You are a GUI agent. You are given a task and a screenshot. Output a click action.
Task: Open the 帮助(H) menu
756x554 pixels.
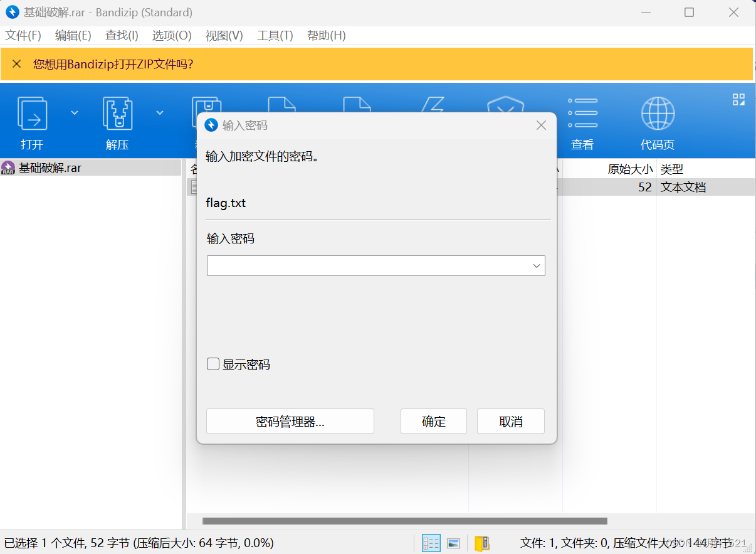coord(326,36)
